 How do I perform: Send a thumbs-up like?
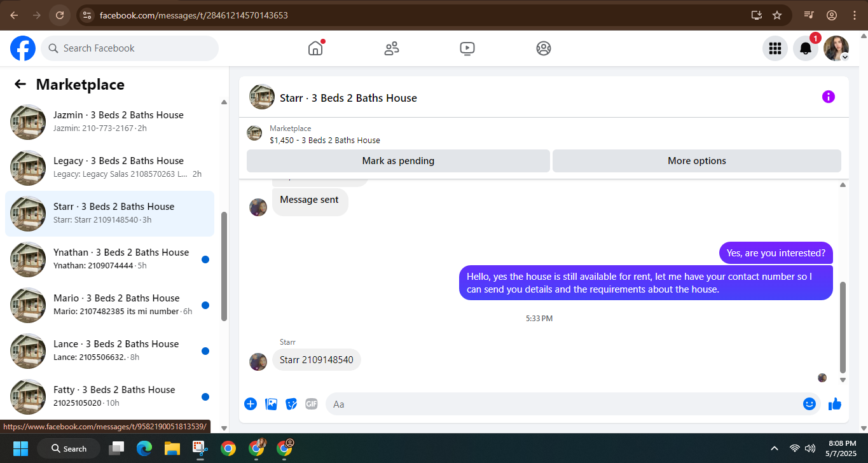click(x=835, y=404)
